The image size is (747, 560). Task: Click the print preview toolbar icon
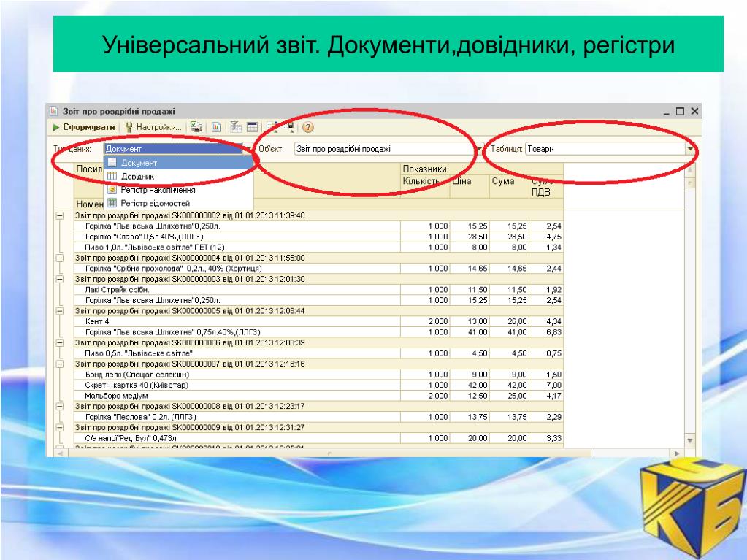196,127
